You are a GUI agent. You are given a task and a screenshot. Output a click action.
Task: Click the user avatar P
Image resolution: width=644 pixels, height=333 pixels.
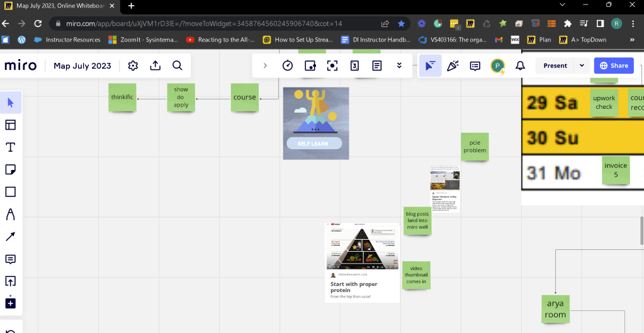point(497,65)
